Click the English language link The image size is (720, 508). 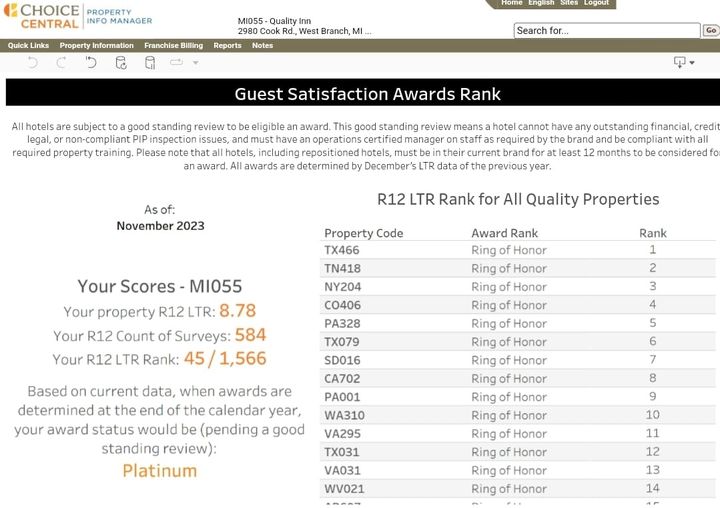541,3
